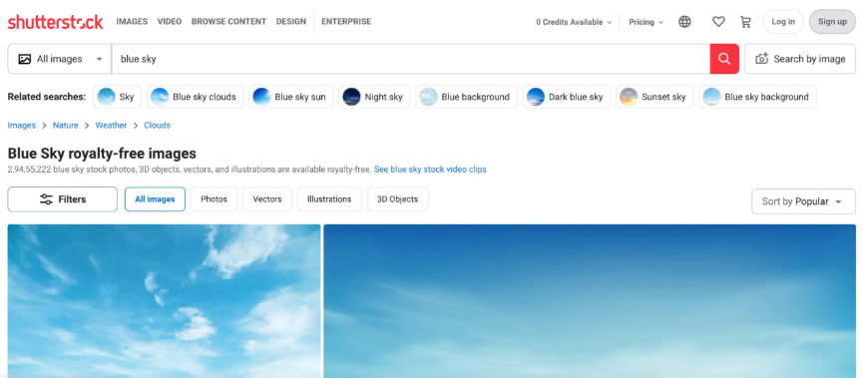Click the Dark blue sky thumbnail icon
The height and width of the screenshot is (378, 868).
[536, 97]
